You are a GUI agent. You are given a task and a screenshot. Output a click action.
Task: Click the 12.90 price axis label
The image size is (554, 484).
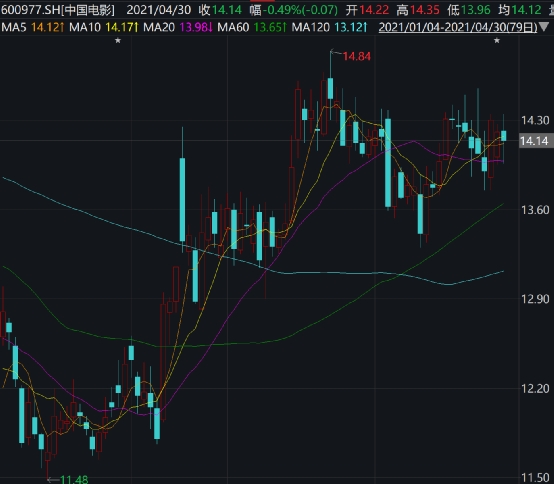(535, 299)
